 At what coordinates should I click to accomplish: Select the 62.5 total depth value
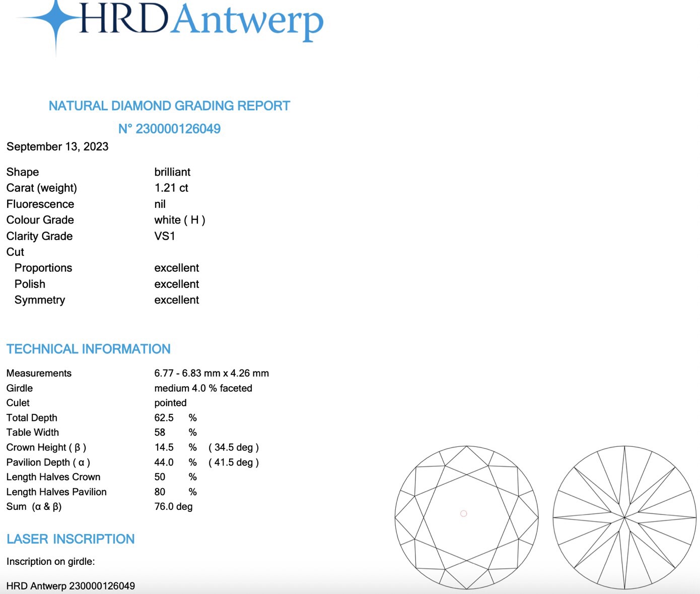coord(164,418)
